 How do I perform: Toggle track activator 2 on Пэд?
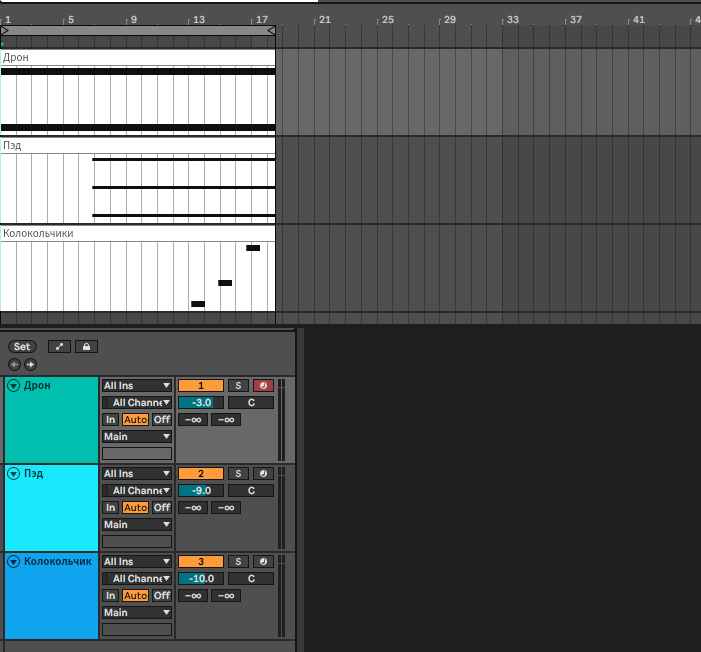click(x=201, y=474)
